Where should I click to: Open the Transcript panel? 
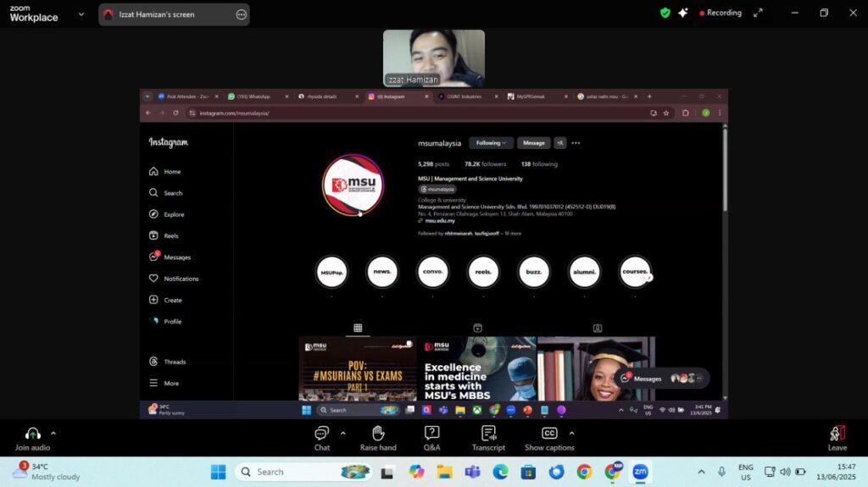point(488,439)
